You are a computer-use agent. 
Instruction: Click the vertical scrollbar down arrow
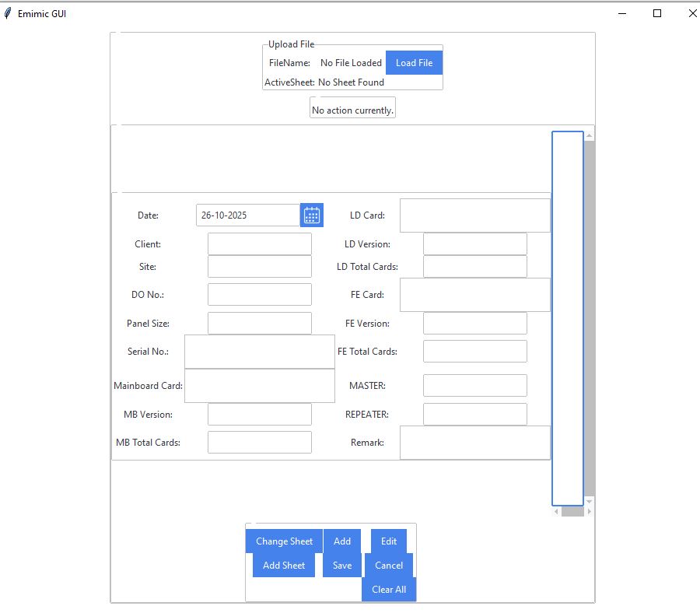[x=589, y=502]
